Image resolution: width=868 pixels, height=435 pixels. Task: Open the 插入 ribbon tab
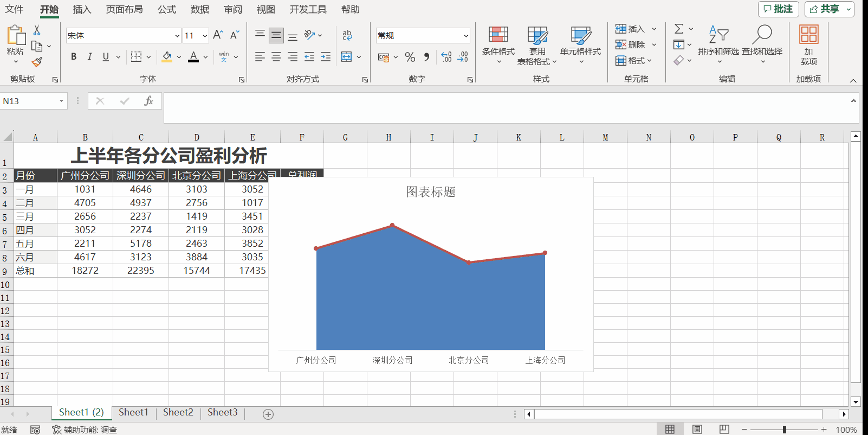[x=82, y=9]
